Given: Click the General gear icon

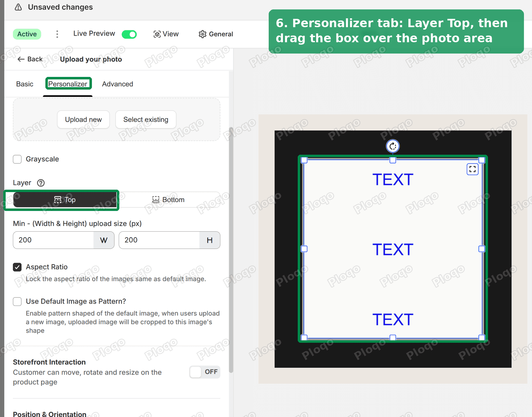Looking at the screenshot, I should tap(202, 34).
